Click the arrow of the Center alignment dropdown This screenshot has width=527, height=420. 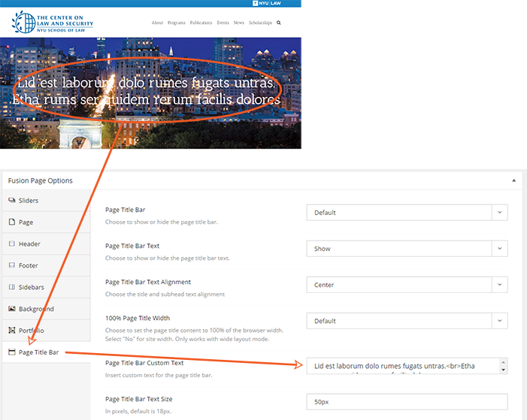500,285
